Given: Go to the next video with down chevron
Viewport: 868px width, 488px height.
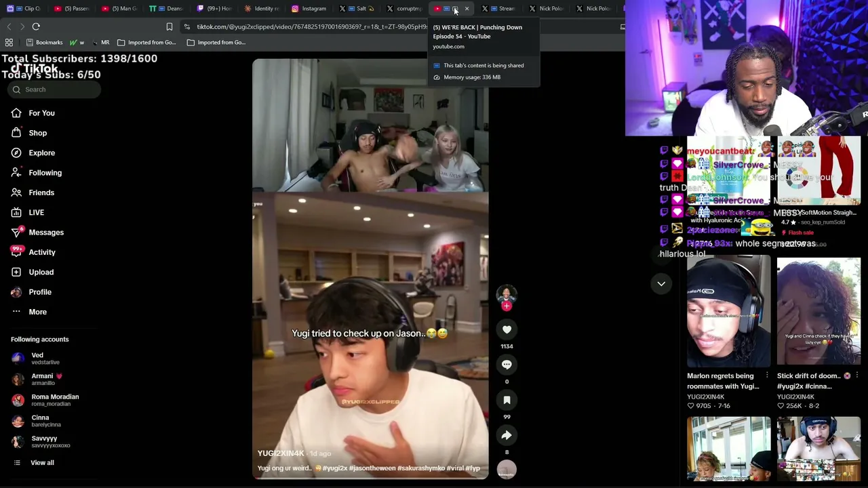Looking at the screenshot, I should (661, 284).
